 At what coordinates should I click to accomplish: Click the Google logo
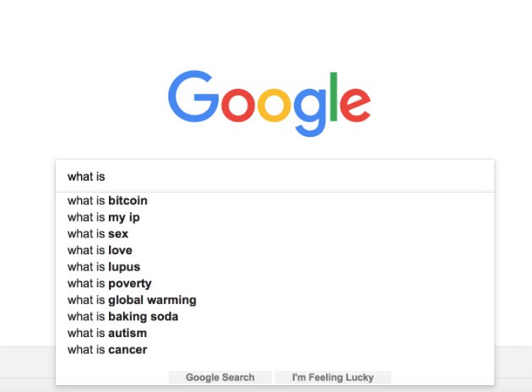point(269,101)
